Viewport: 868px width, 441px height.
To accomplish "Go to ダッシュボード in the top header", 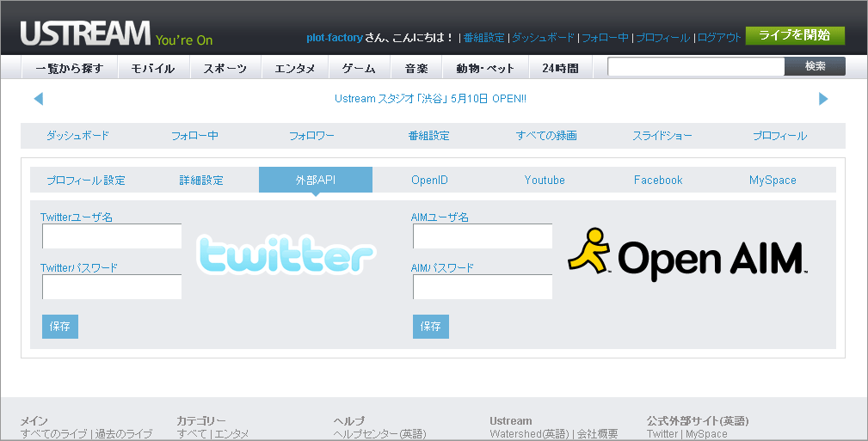I will click(x=543, y=38).
